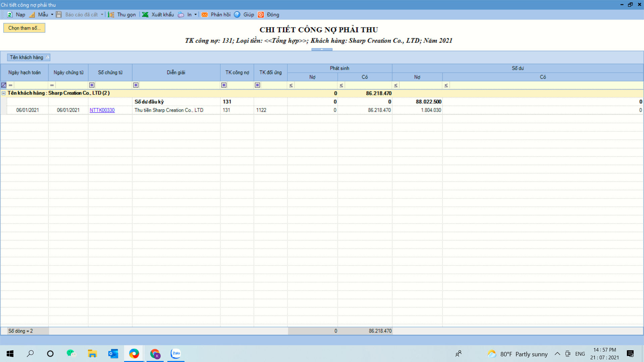The image size is (644, 362).
Task: Collapse the Sharp Creation Co., LTD group
Action: click(4, 93)
